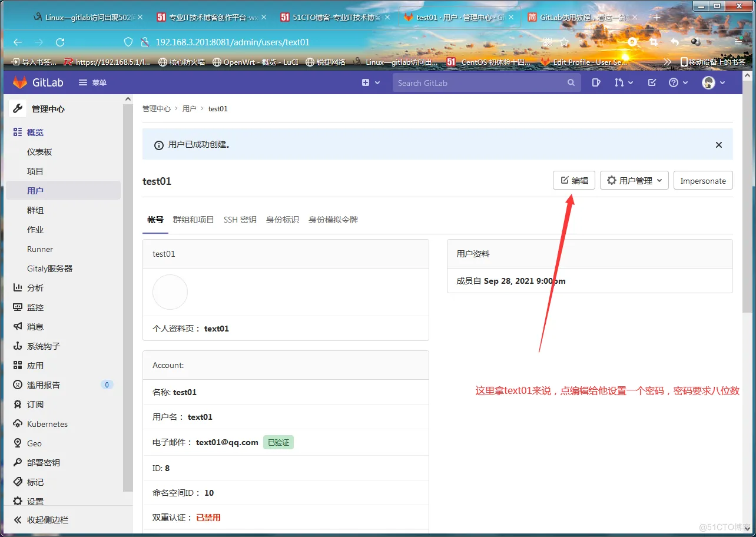756x537 pixels.
Task: Open 项目 in the sidebar
Action: [35, 171]
